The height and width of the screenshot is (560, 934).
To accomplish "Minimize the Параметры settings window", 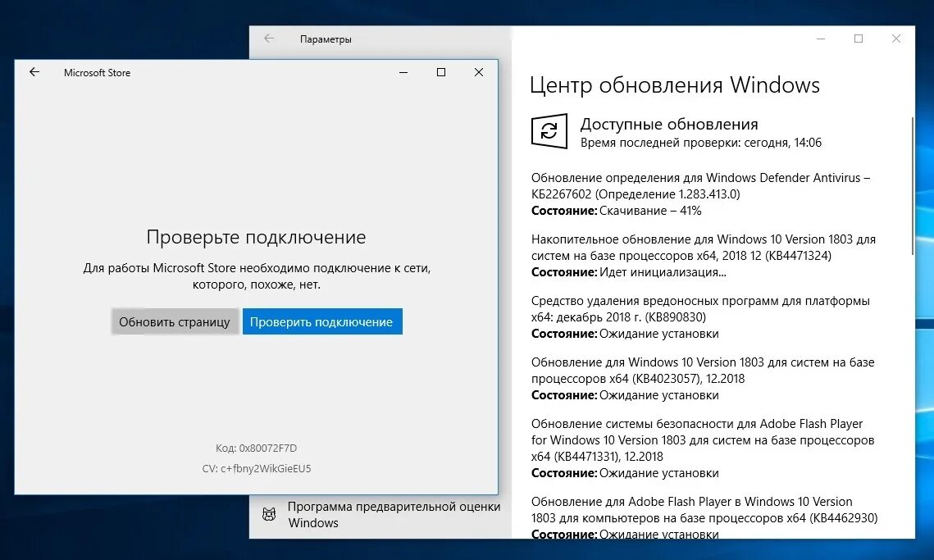I will [x=821, y=39].
